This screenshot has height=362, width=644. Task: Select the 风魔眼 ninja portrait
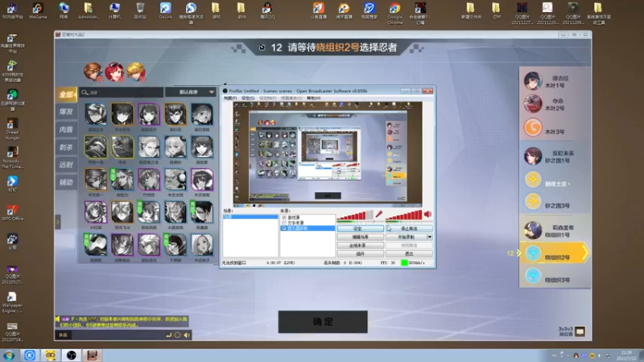pos(202,212)
